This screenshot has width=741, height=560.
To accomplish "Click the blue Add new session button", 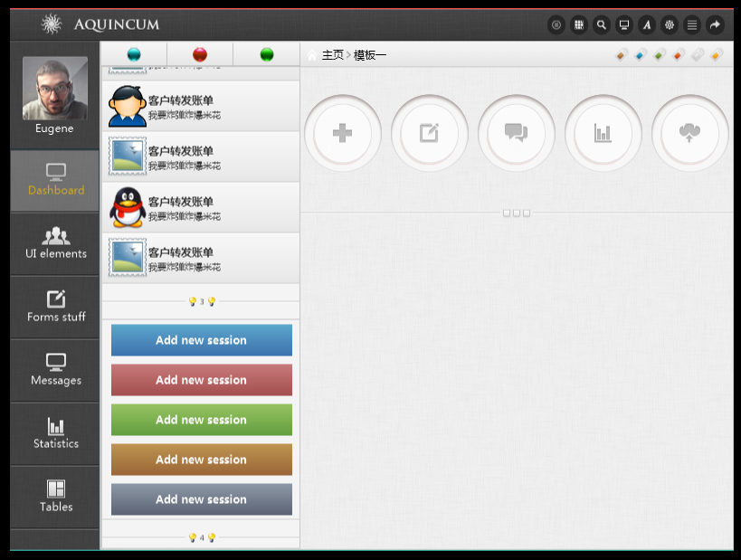I will click(x=201, y=339).
